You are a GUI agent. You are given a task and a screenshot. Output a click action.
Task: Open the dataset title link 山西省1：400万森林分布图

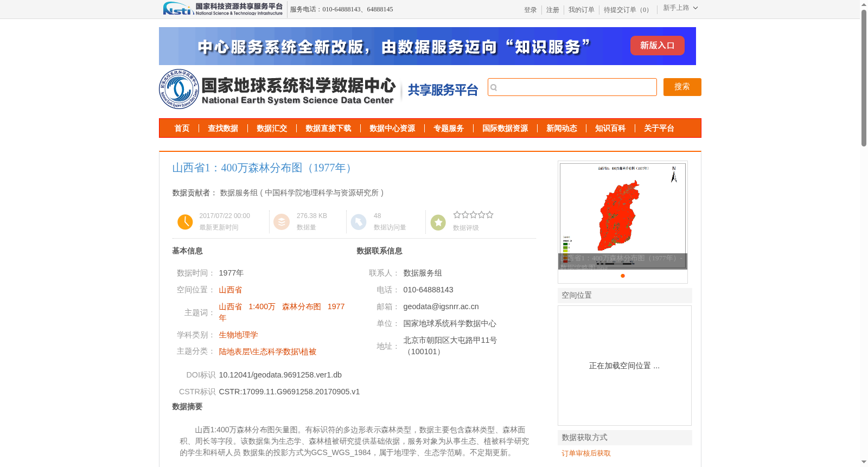click(264, 168)
